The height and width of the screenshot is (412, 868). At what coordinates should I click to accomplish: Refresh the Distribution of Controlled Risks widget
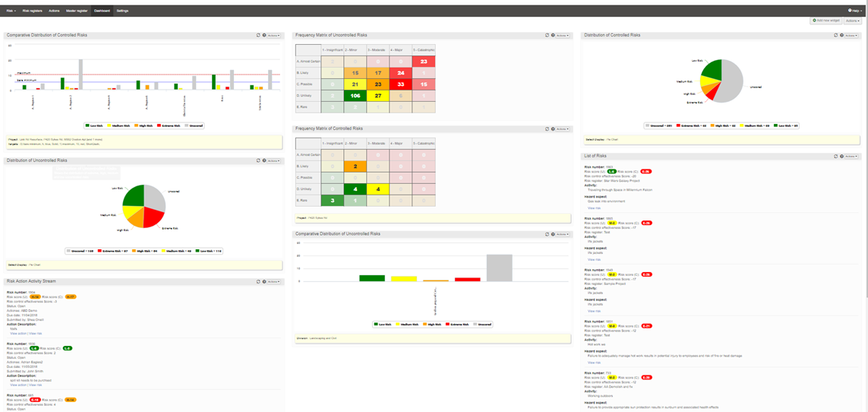coord(835,35)
